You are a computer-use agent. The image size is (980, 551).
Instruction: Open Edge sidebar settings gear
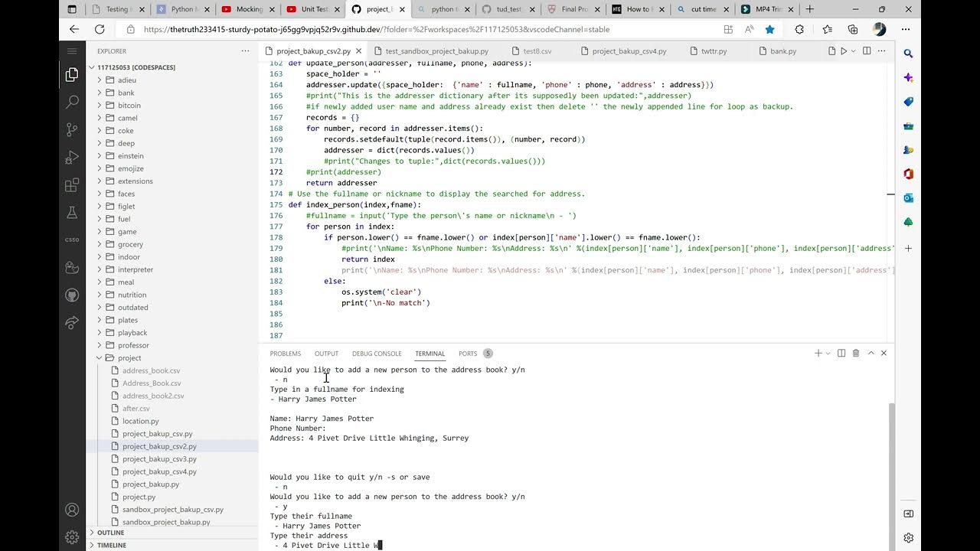coord(908,538)
